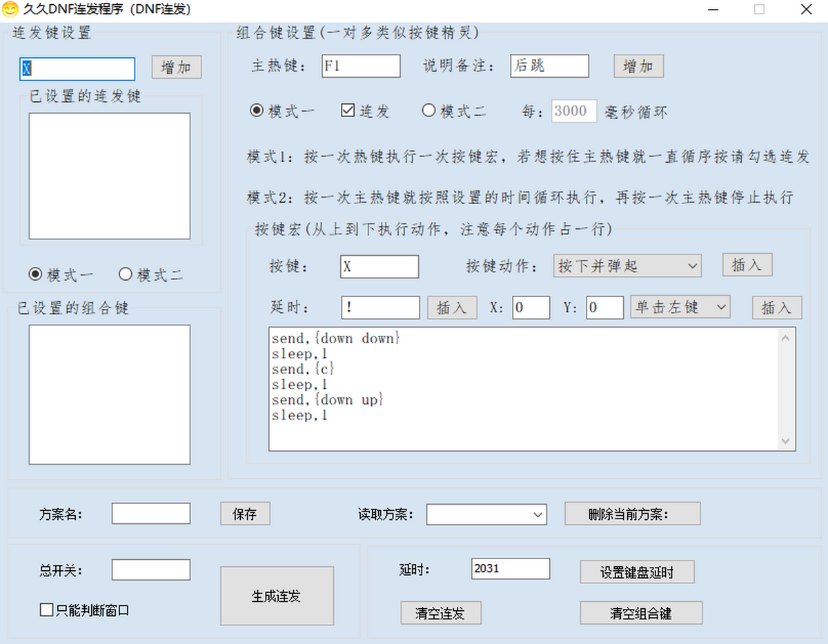828x644 pixels.
Task: Select 模式一 radio in 组合键设置
Action: (282, 111)
